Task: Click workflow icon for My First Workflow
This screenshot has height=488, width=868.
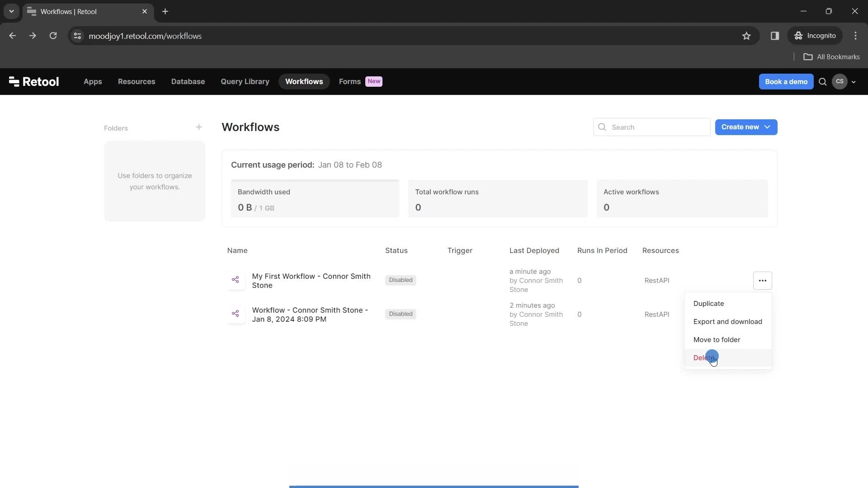Action: pyautogui.click(x=236, y=280)
